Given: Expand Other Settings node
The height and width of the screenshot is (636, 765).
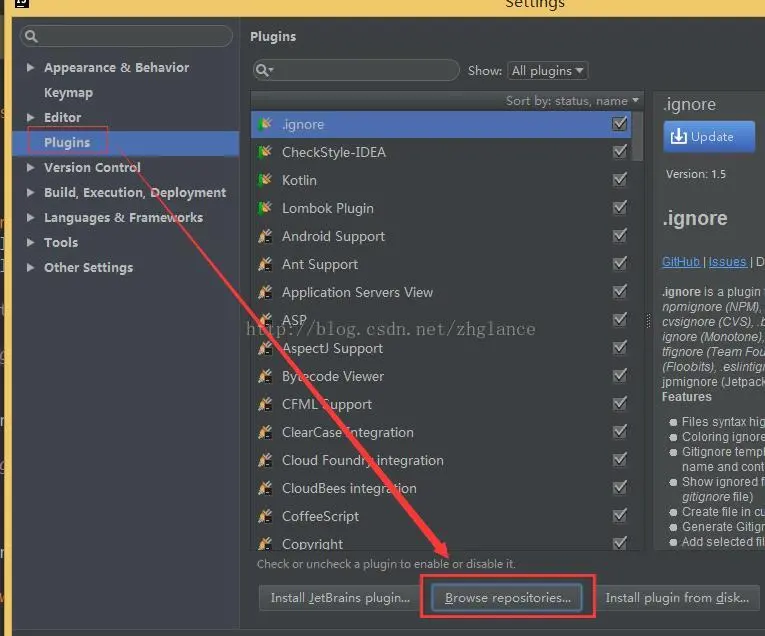Looking at the screenshot, I should [x=30, y=267].
